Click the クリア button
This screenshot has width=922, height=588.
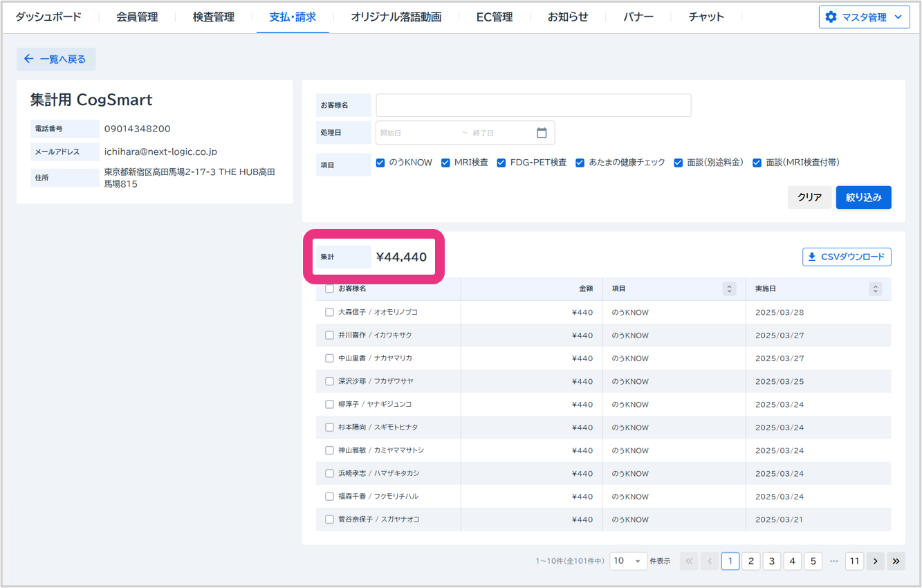[809, 198]
